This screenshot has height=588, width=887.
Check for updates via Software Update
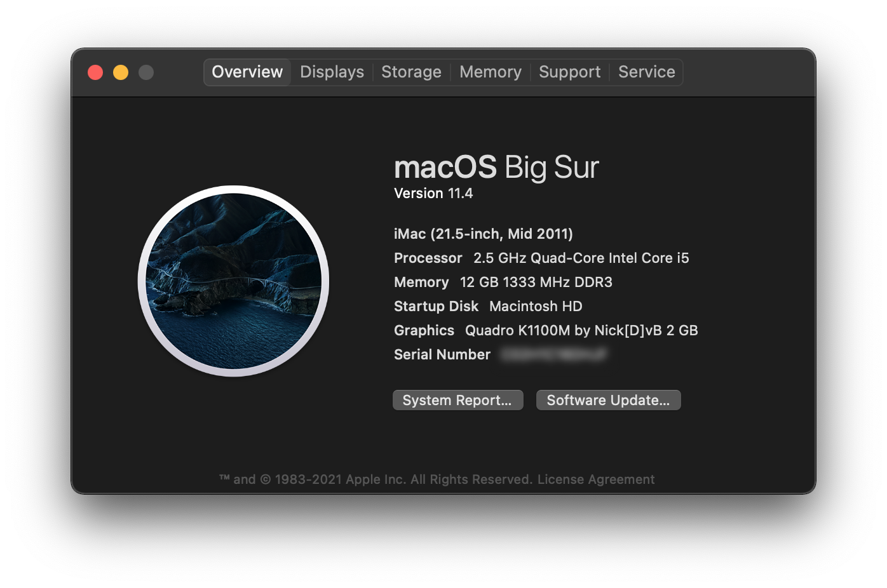tap(608, 400)
